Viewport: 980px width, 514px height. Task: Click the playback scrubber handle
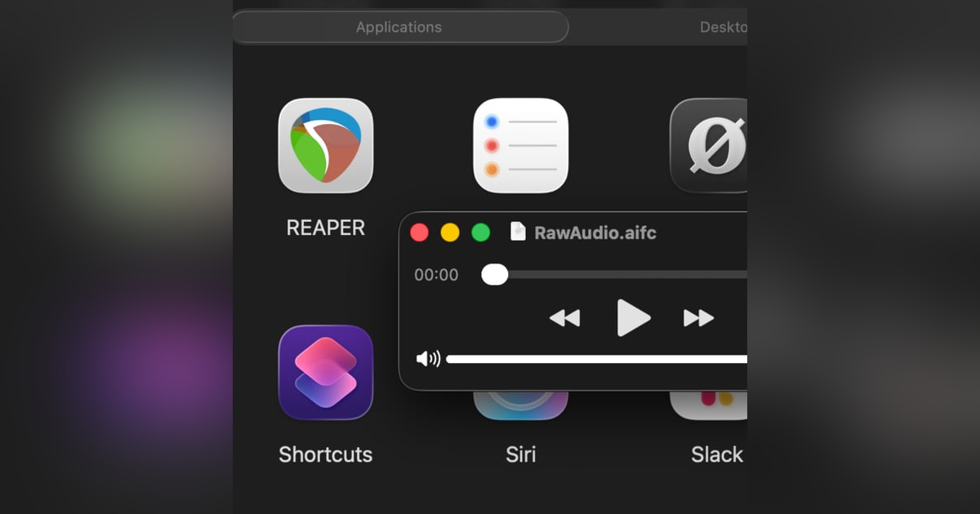tap(494, 275)
